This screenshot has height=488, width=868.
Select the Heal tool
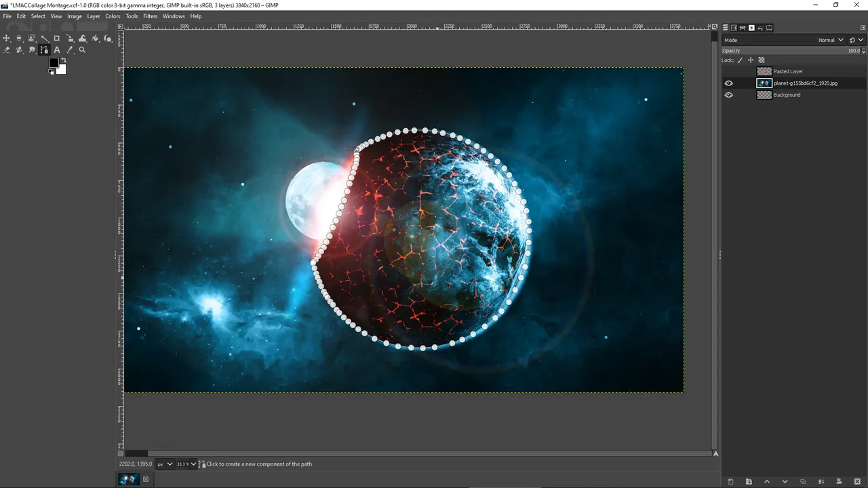(19, 50)
